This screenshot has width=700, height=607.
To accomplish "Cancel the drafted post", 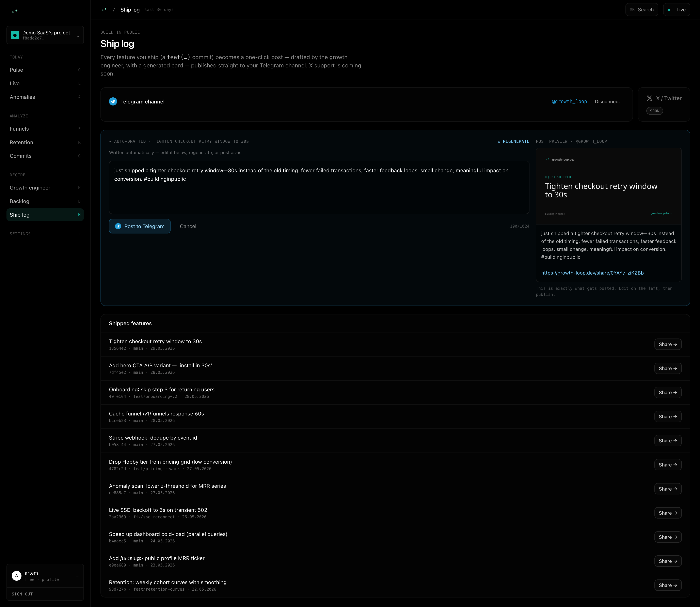I will coord(188,226).
